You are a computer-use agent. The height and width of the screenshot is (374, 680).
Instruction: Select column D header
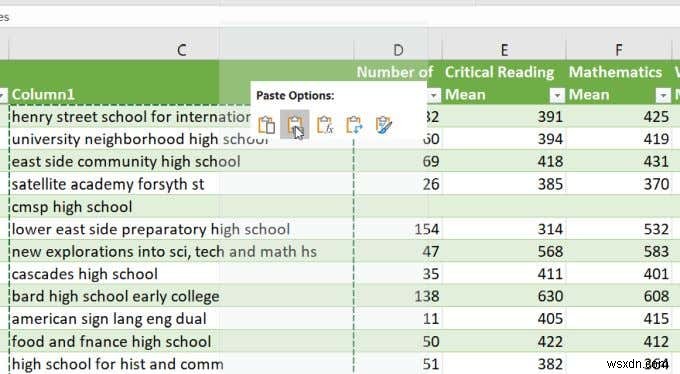click(398, 50)
